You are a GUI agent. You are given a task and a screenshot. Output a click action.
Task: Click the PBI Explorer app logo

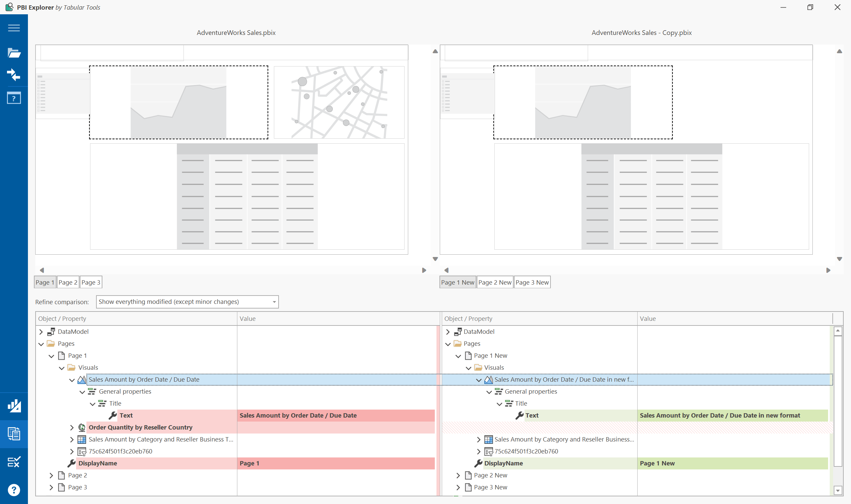point(10,7)
